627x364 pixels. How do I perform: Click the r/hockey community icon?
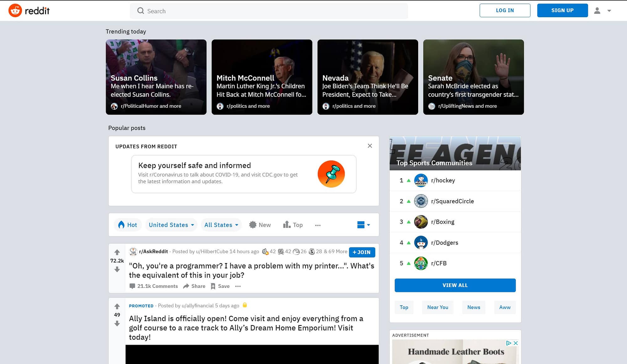pyautogui.click(x=421, y=180)
